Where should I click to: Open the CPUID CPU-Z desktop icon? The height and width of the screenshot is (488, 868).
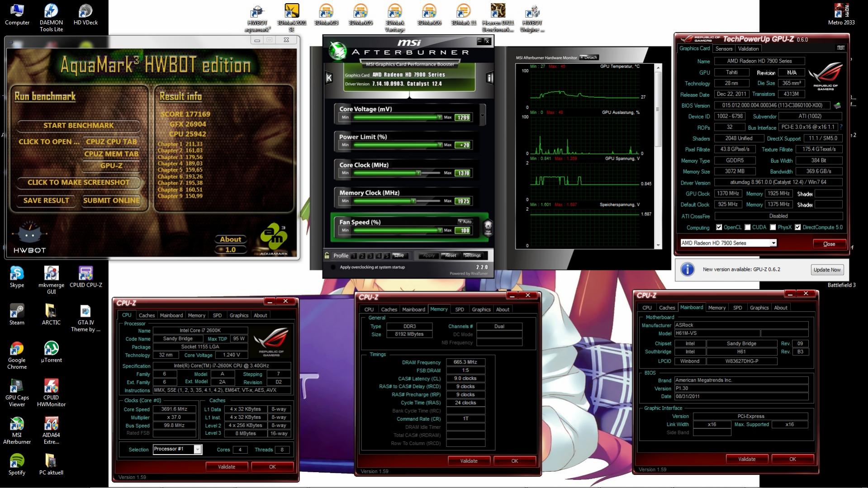coord(85,277)
